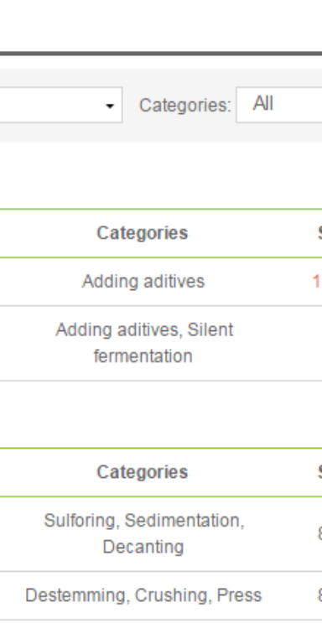Click the cut-off column header beside second Categories
This screenshot has height=644, width=322.
[319, 472]
